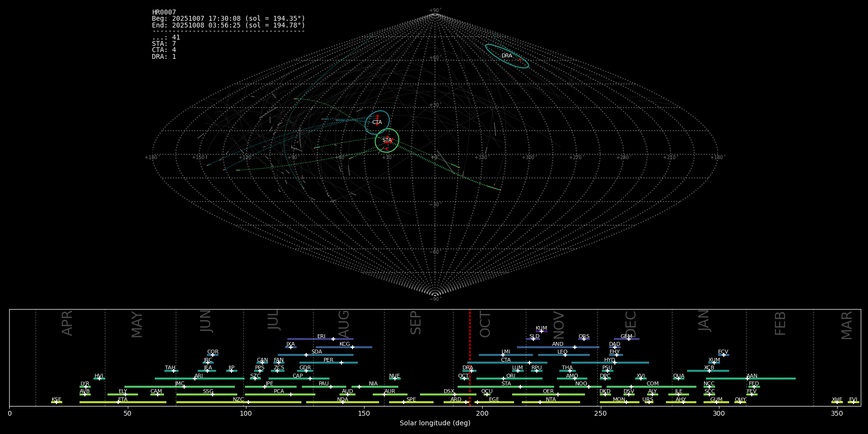Viewport: 868px width, 434px height.
Task: Click the +90° label at map top
Action: pyautogui.click(x=434, y=10)
